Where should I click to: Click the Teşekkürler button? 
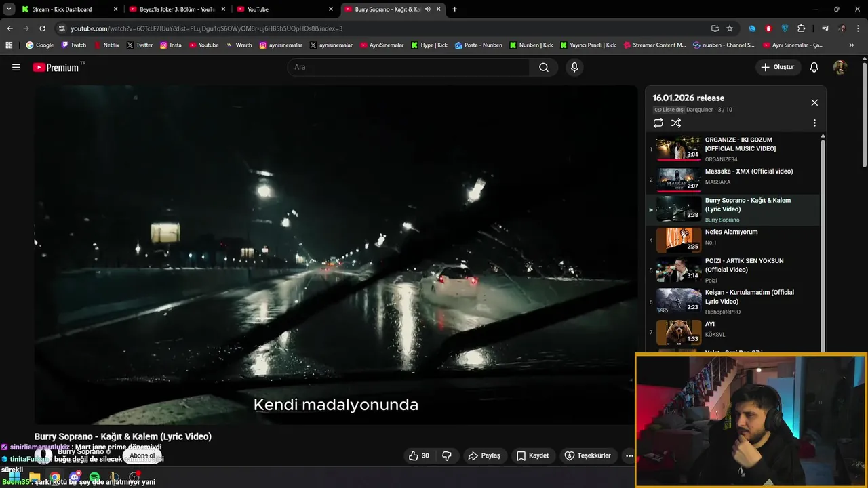(587, 455)
